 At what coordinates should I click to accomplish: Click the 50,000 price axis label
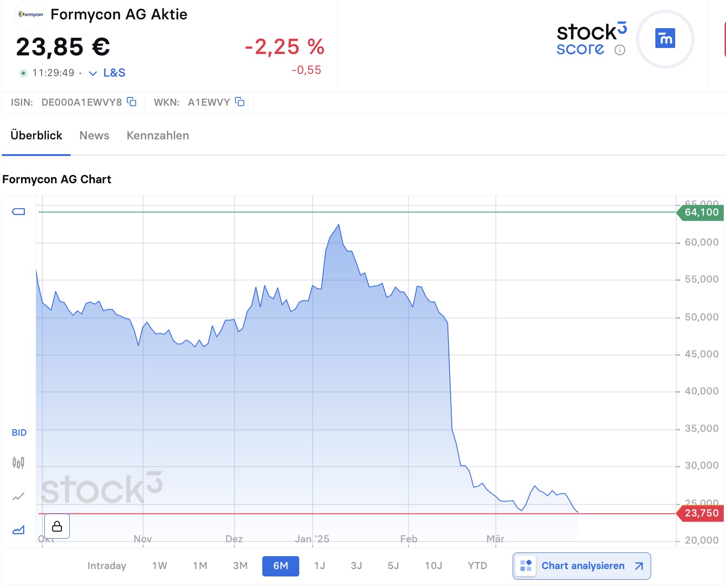point(702,317)
